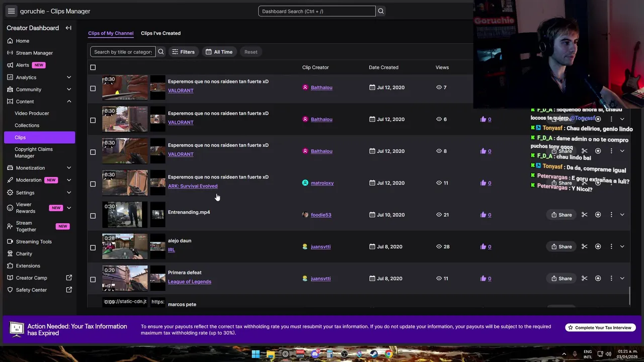This screenshot has width=644, height=362.
Task: Expand the Community sidebar section
Action: point(69,89)
